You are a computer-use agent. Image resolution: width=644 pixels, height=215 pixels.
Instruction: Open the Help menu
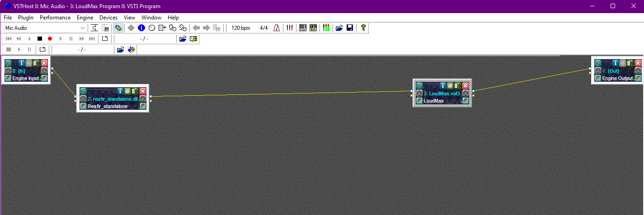[174, 18]
